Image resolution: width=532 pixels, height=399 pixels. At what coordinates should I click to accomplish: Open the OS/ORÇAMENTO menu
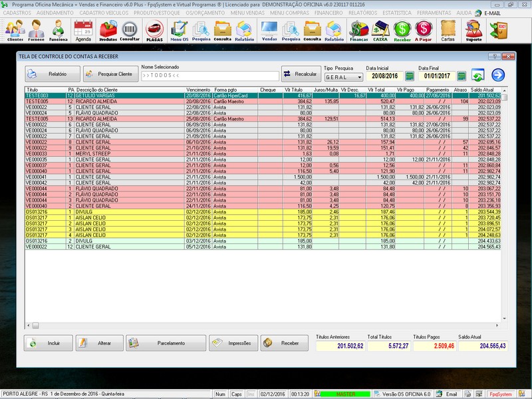click(x=205, y=13)
